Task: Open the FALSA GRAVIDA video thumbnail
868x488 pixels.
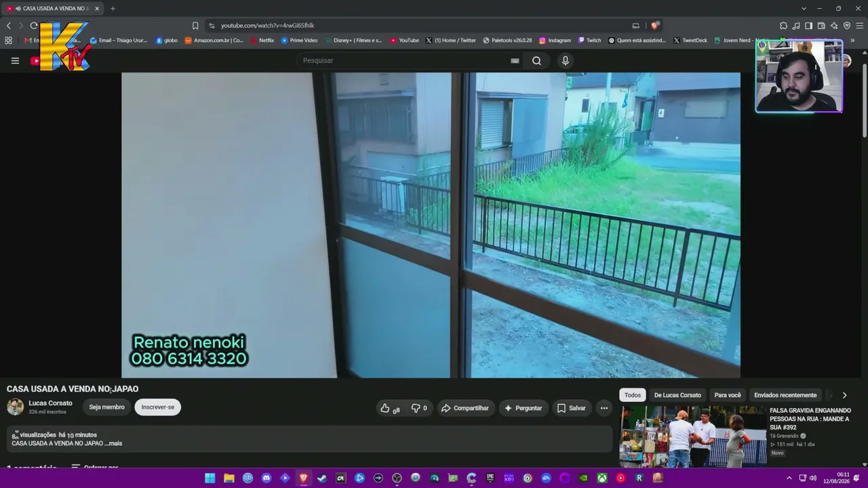Action: click(x=693, y=436)
